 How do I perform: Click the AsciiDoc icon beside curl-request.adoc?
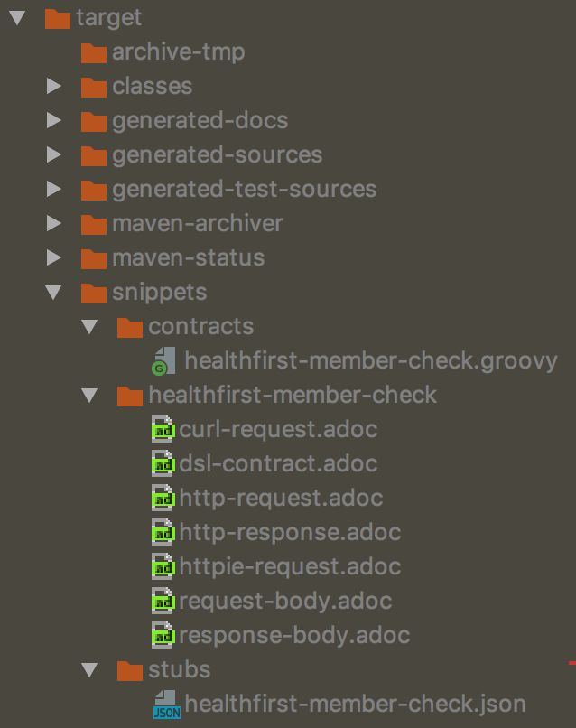tap(163, 429)
